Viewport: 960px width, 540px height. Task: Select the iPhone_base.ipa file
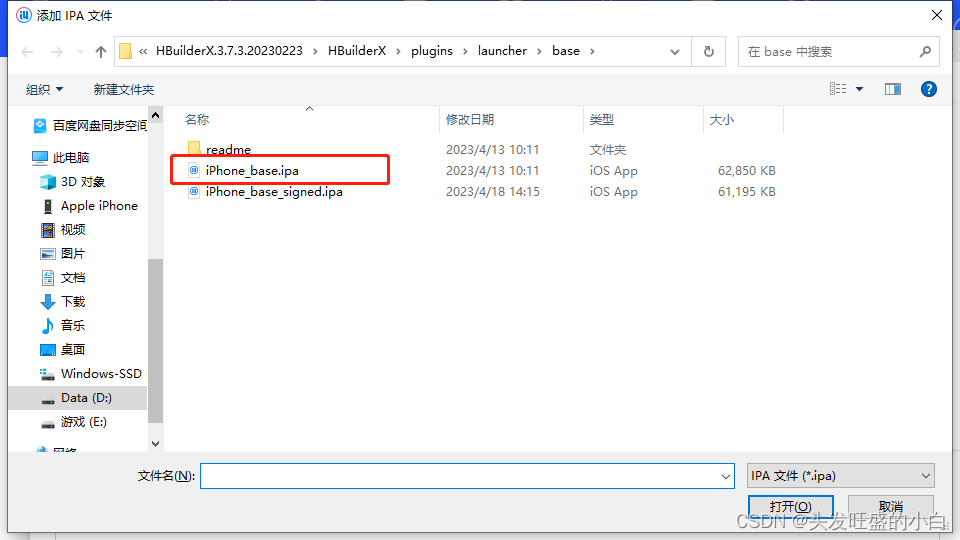point(252,170)
